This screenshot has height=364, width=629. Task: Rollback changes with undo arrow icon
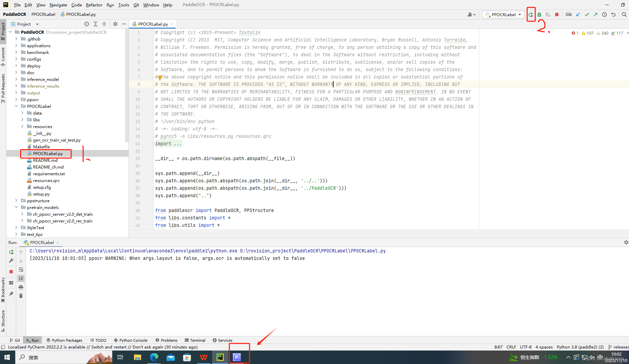[x=613, y=14]
